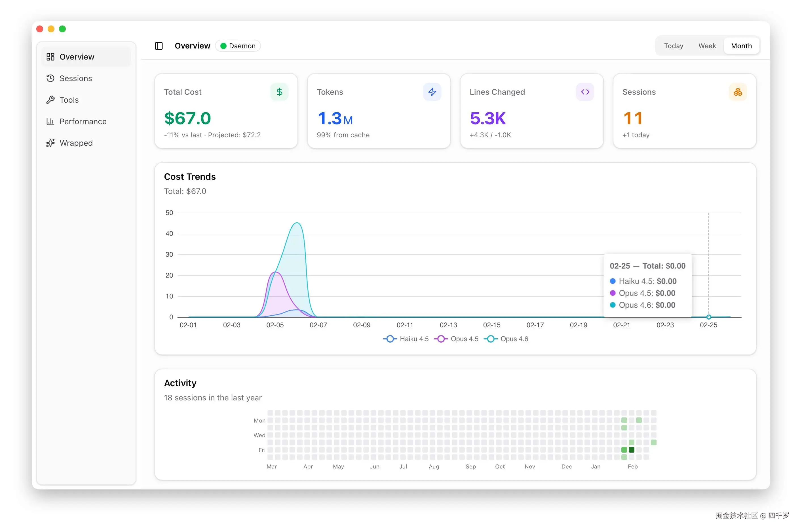Click the Overview grid icon in sidebar

point(50,57)
